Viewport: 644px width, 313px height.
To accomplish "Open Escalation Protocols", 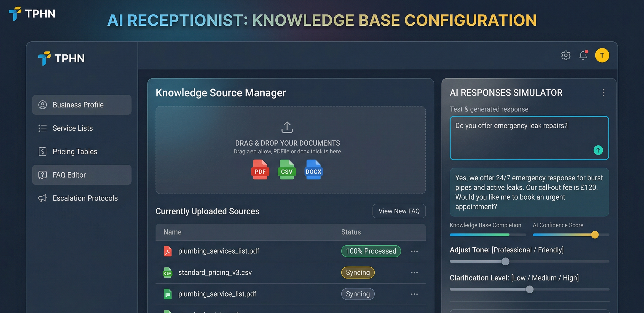I will (x=82, y=198).
